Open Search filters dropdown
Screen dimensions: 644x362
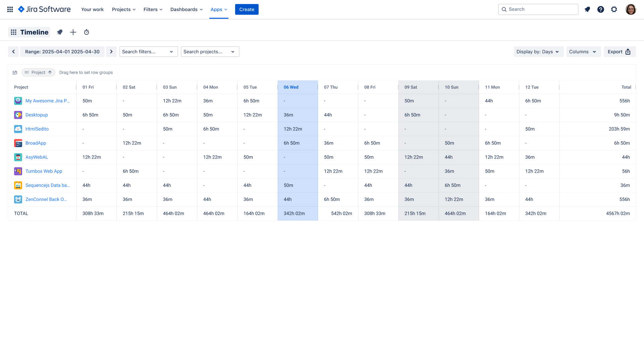[x=149, y=52]
